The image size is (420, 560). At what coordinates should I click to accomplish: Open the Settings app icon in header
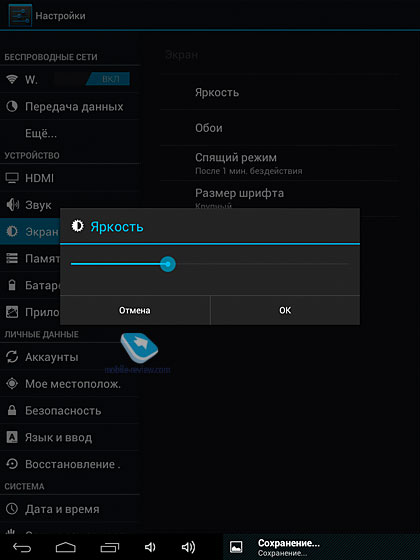pos(20,15)
